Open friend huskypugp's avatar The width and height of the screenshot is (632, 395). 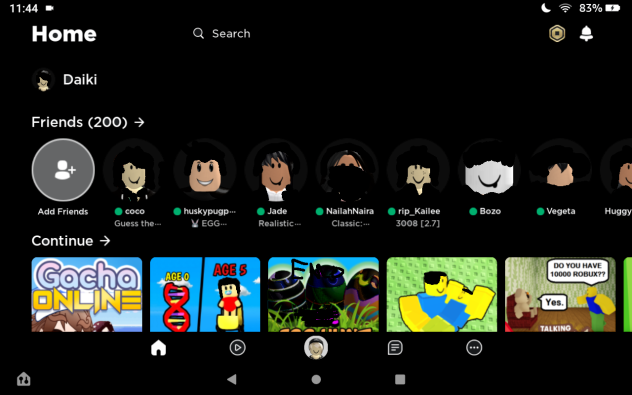(205, 170)
